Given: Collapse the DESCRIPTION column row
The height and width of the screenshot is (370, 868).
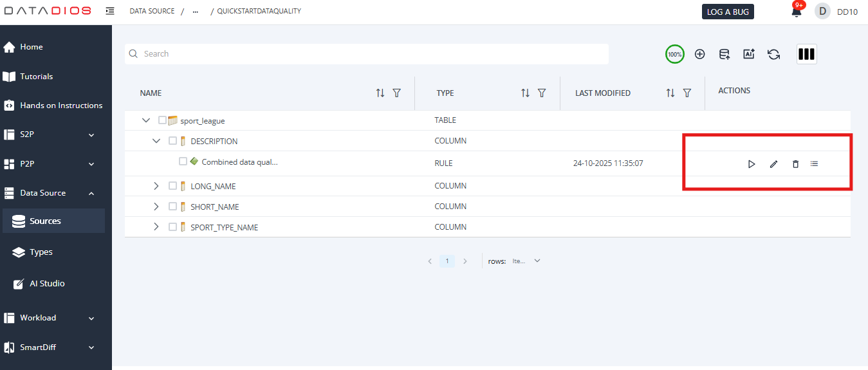Looking at the screenshot, I should (156, 141).
